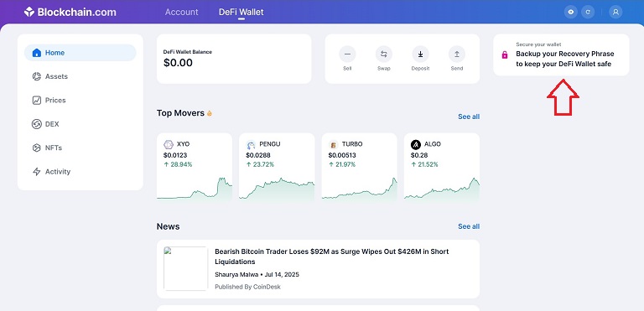Click the $0.00 DeFi Wallet Balance

click(x=178, y=63)
